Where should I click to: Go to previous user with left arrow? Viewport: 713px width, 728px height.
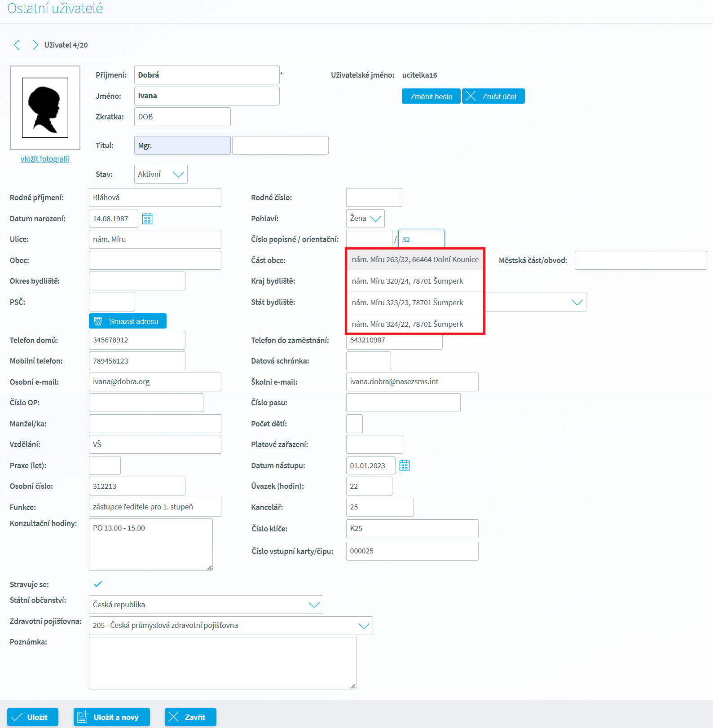(x=17, y=45)
